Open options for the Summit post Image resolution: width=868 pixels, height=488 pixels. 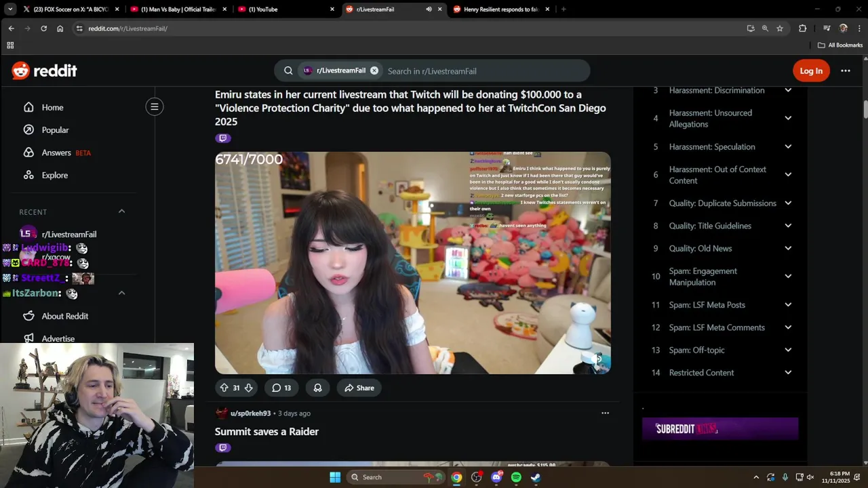click(605, 413)
